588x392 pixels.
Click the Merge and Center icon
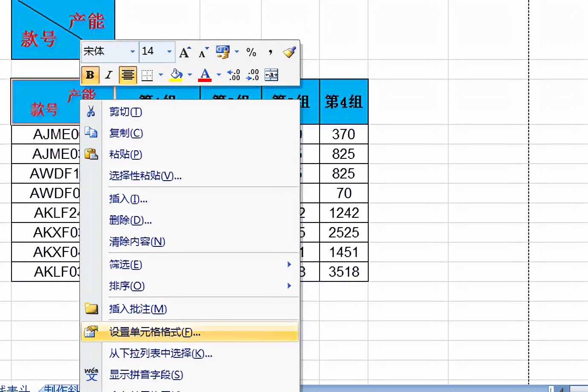click(x=271, y=75)
